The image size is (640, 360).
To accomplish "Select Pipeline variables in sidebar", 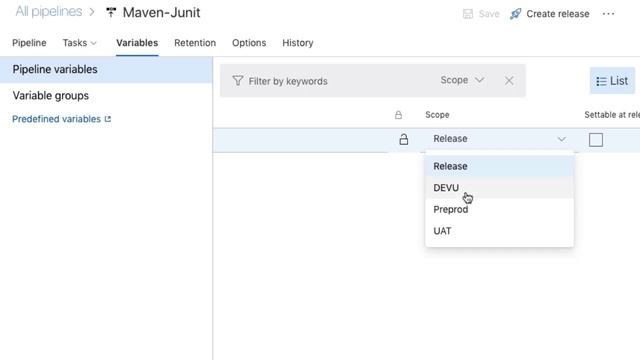I will click(x=106, y=69).
